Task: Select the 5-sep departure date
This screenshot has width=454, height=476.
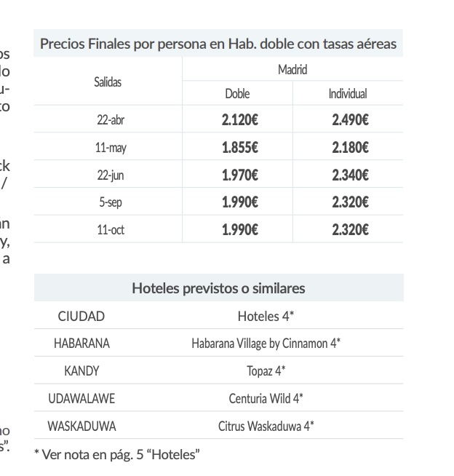Action: pos(111,202)
